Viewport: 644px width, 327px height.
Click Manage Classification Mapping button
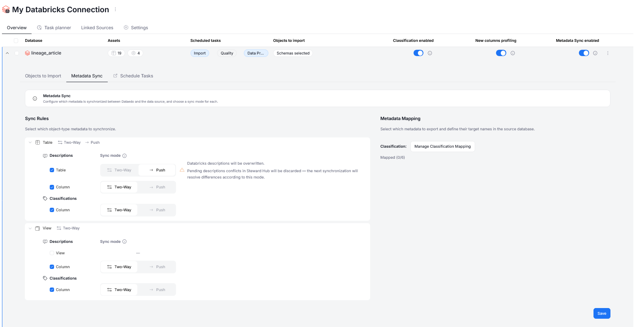[x=442, y=147]
